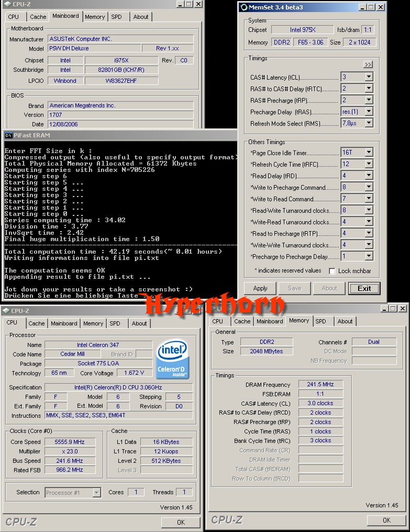
Task: Click the About button in MemSet
Action: coord(329,288)
